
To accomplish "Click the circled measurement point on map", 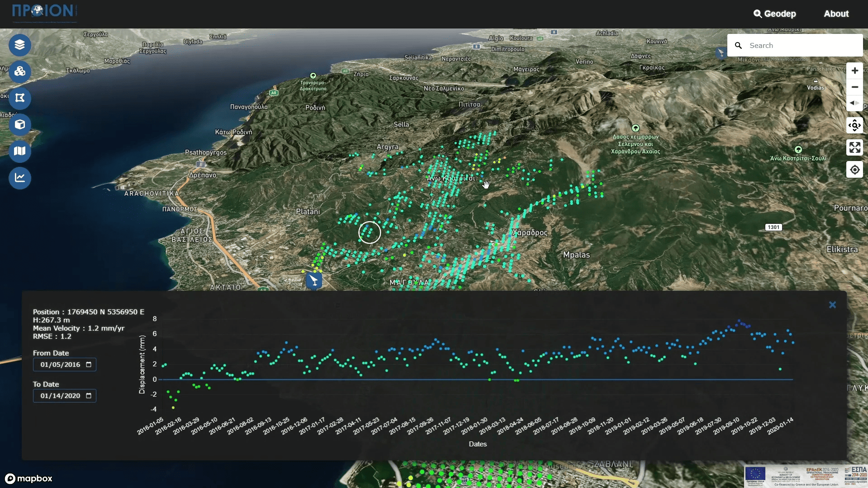I will 370,232.
